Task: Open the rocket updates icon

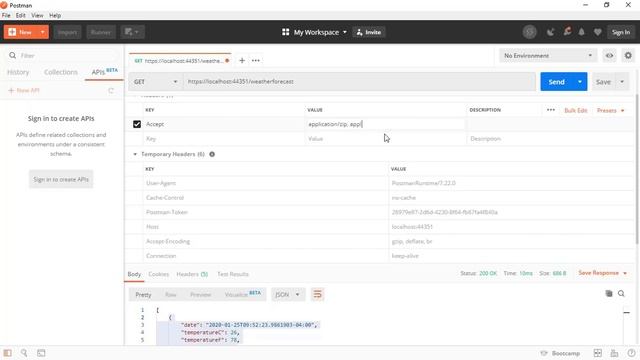Action: point(567,32)
